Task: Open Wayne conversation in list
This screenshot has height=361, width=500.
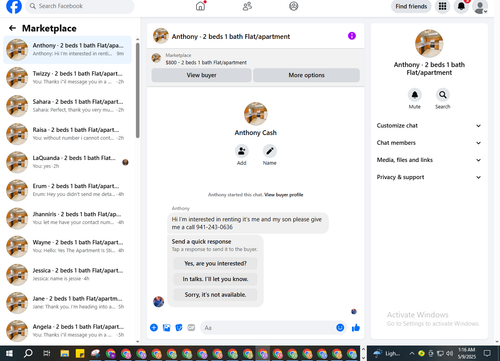Action: coord(67,246)
